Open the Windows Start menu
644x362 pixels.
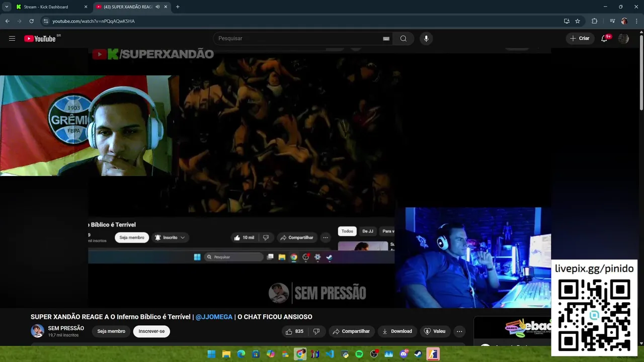pyautogui.click(x=212, y=354)
